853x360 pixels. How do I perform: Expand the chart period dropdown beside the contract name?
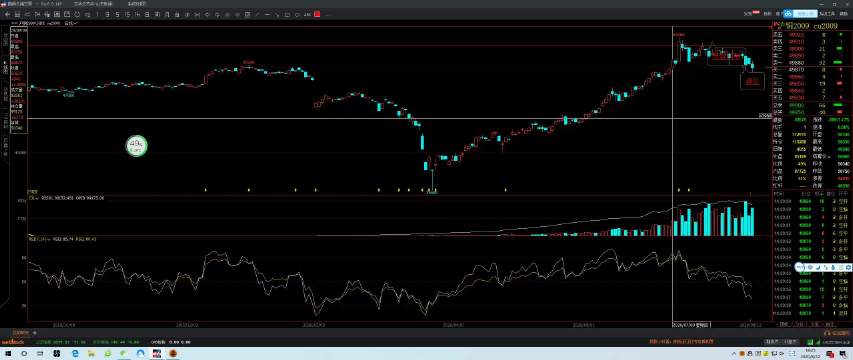71,23
